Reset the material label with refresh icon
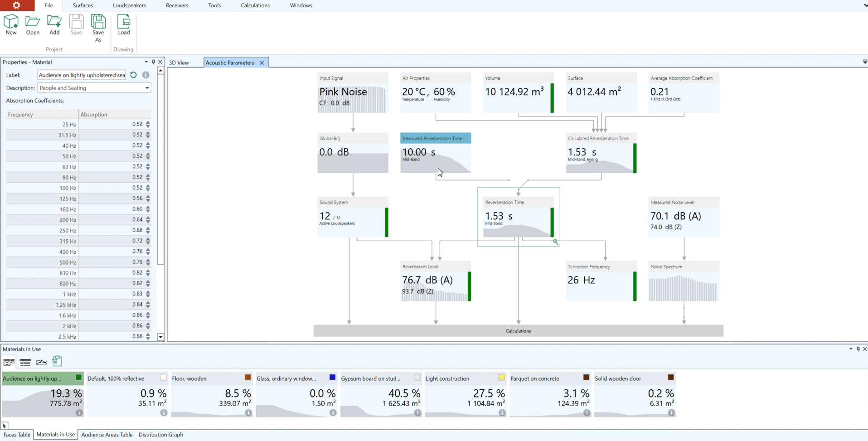 click(x=133, y=75)
